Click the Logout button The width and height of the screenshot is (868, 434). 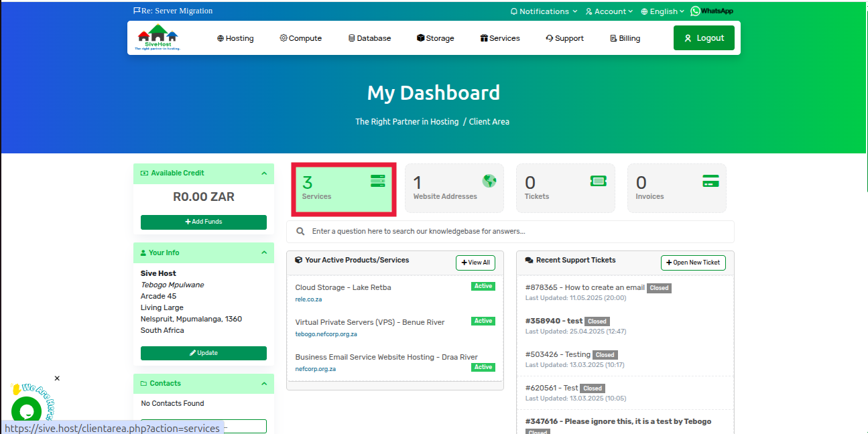click(x=704, y=38)
